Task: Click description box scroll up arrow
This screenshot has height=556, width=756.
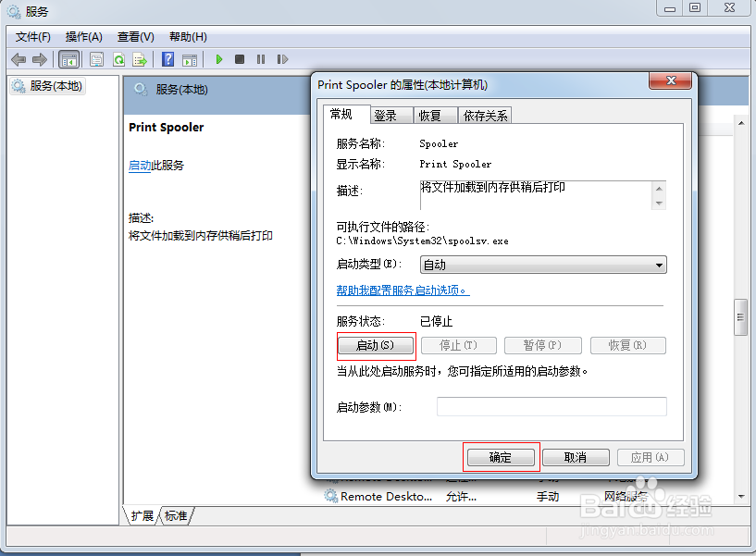Action: (659, 189)
